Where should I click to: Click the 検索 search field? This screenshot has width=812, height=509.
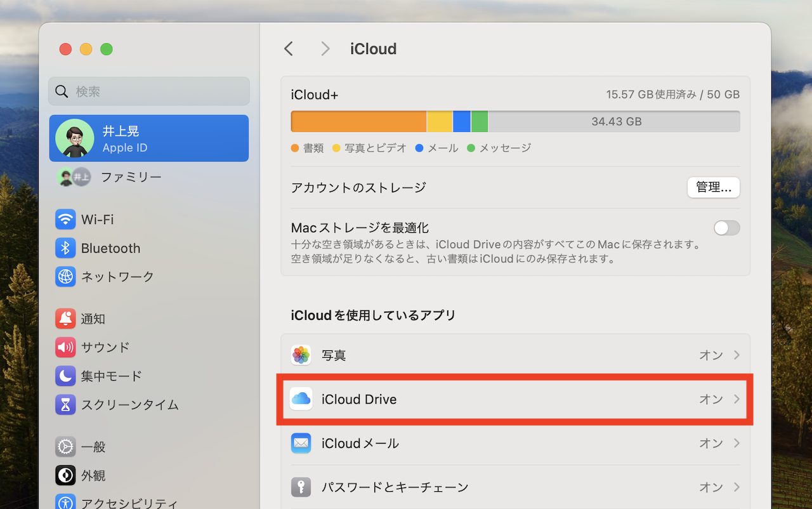pyautogui.click(x=149, y=91)
